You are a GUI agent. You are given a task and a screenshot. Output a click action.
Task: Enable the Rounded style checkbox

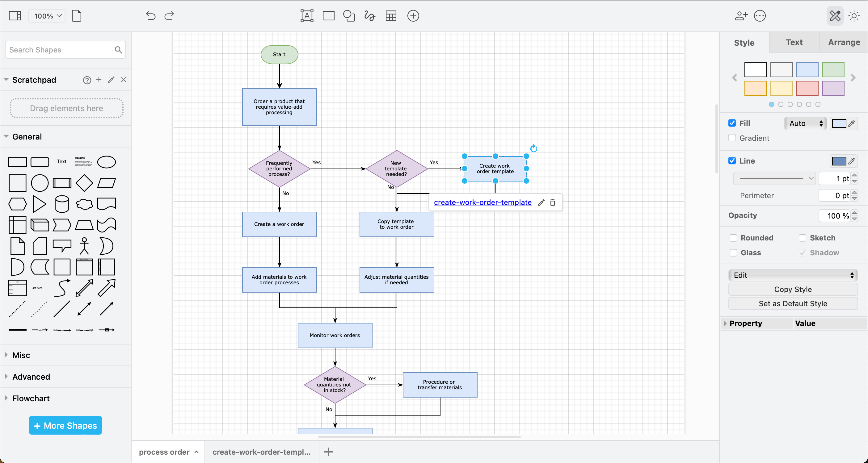(x=734, y=238)
